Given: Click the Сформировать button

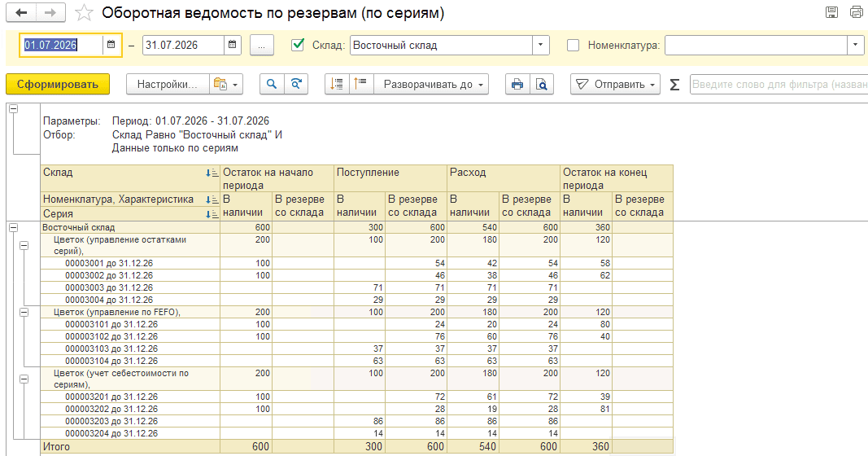Looking at the screenshot, I should (58, 84).
